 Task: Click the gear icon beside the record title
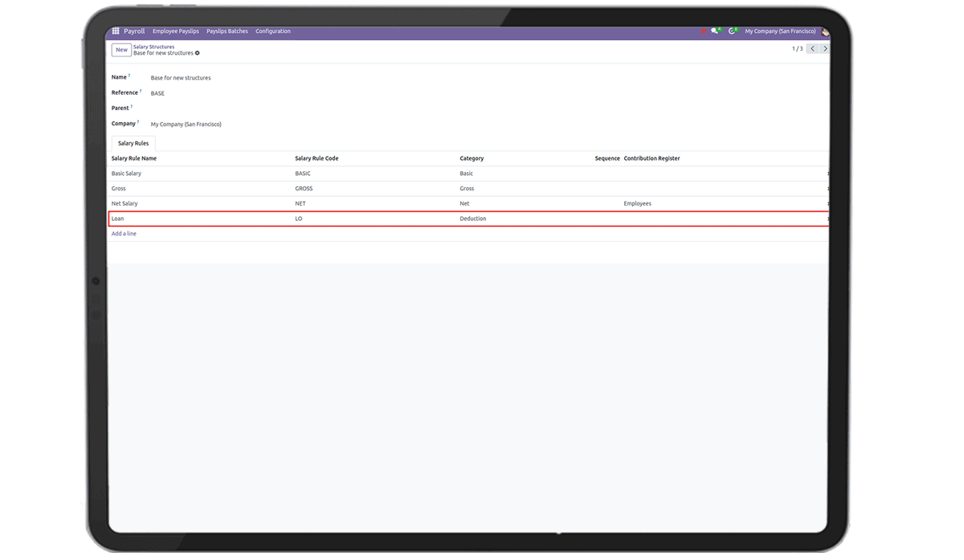pos(198,53)
